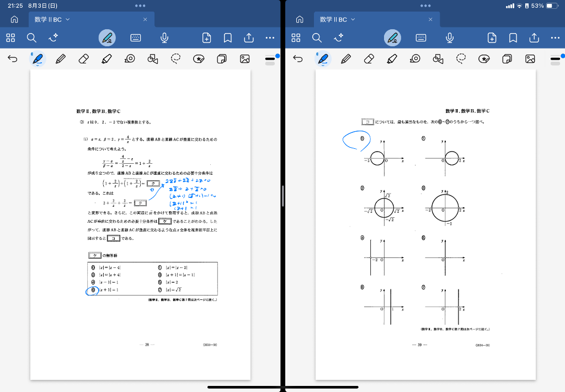
Task: Open the tape tool in left pane
Action: (130, 58)
